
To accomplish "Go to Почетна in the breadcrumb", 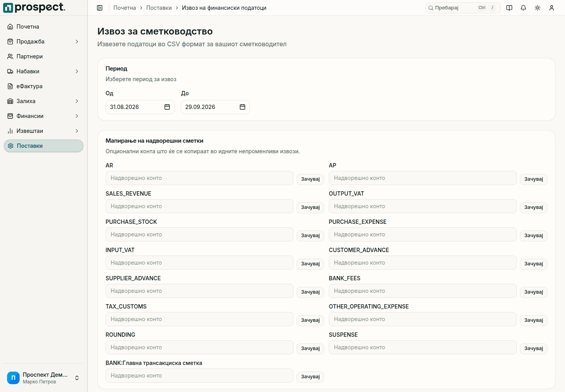I will (125, 8).
